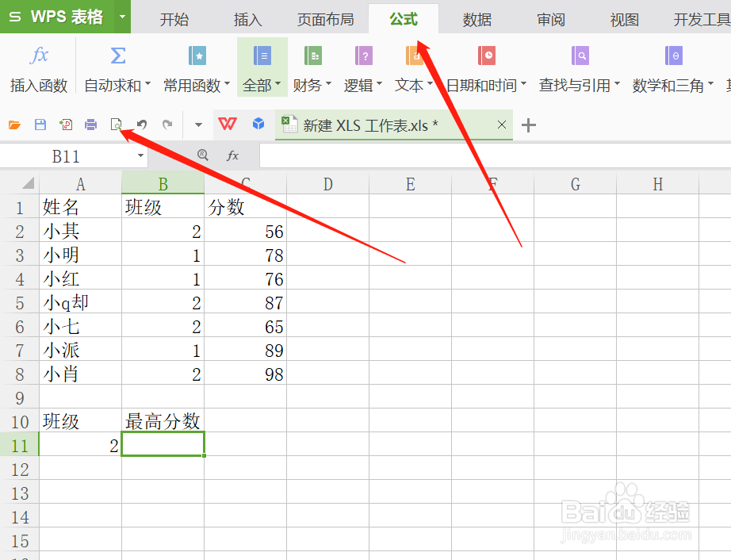731x560 pixels.
Task: Add a new document tab with plus
Action: [x=528, y=125]
